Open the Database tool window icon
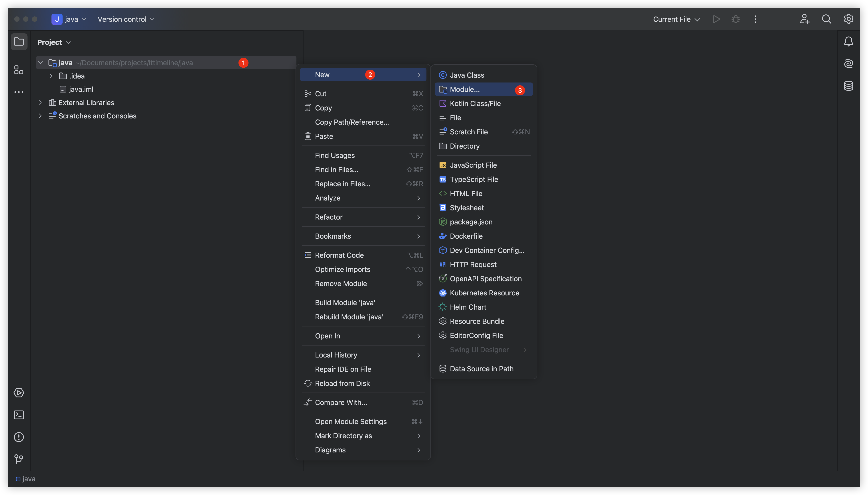 click(x=848, y=86)
